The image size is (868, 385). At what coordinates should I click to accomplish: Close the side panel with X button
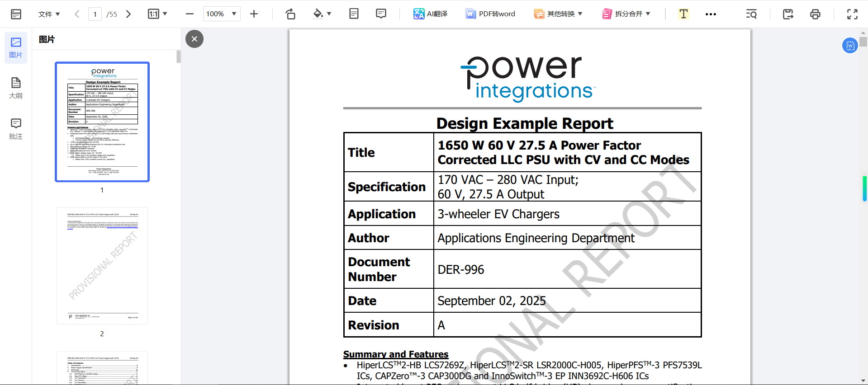(194, 39)
